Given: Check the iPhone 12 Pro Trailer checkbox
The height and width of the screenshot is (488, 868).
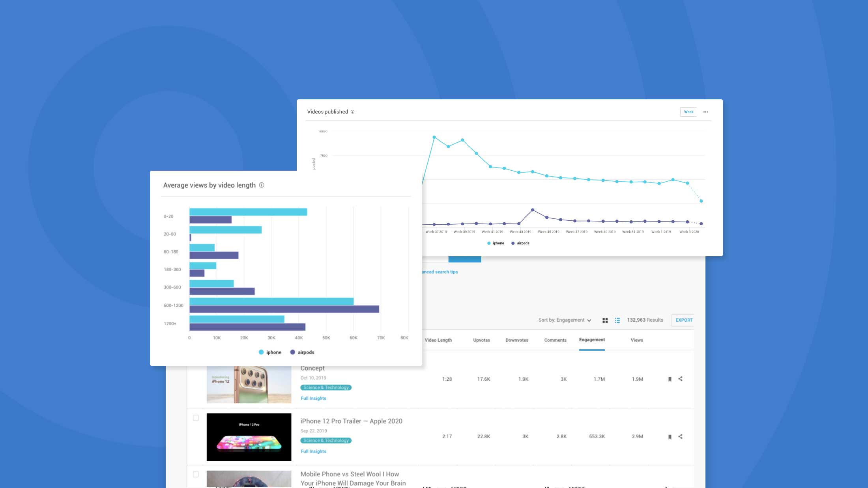Looking at the screenshot, I should click(x=196, y=419).
